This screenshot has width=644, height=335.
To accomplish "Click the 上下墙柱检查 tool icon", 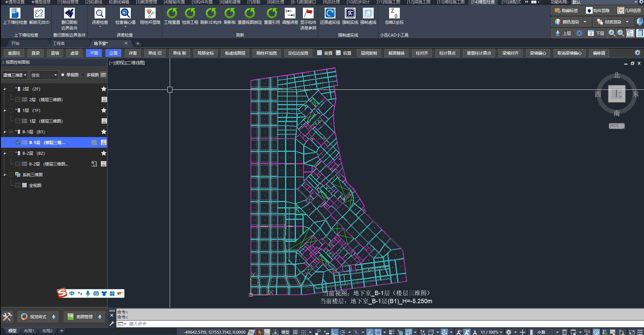I will [x=15, y=13].
